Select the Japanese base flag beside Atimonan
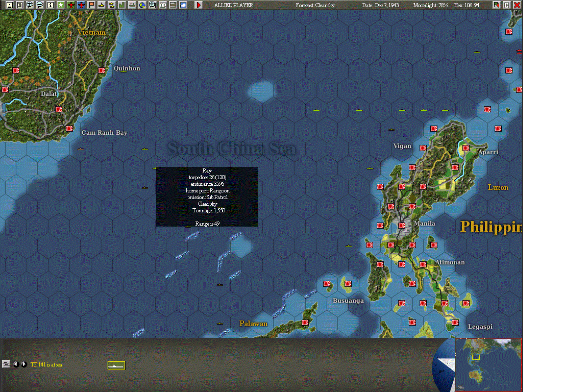Viewport: 588px width, 392px height. click(x=423, y=264)
